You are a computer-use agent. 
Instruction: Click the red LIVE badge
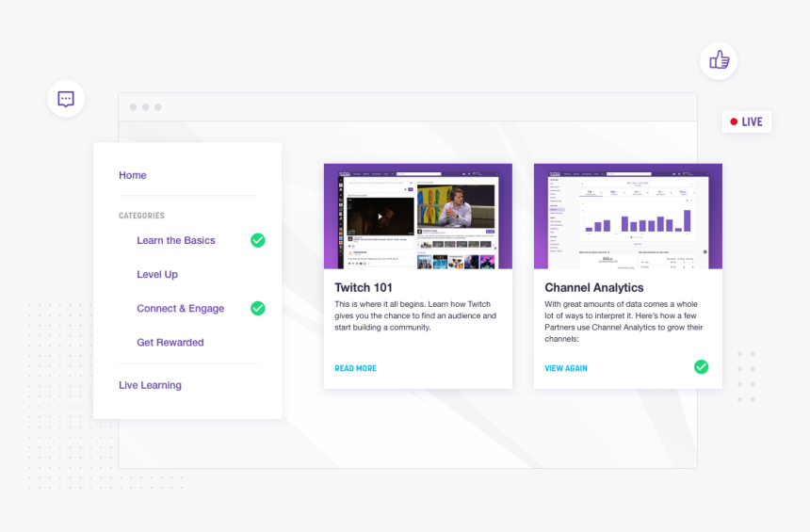747,121
